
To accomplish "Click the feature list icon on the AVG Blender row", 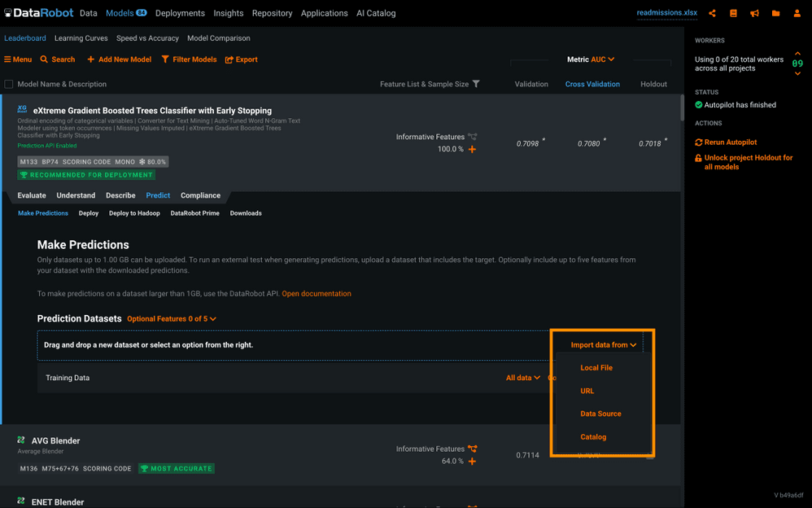I will click(472, 449).
